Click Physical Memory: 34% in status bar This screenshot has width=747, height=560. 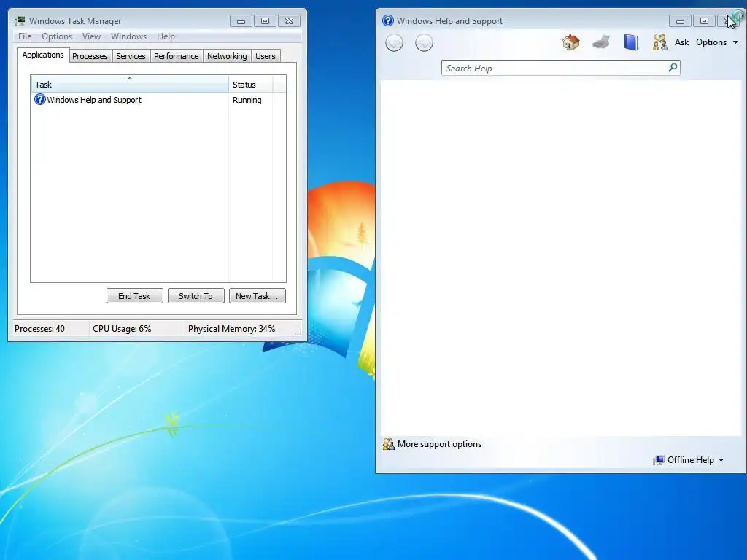[x=231, y=329]
